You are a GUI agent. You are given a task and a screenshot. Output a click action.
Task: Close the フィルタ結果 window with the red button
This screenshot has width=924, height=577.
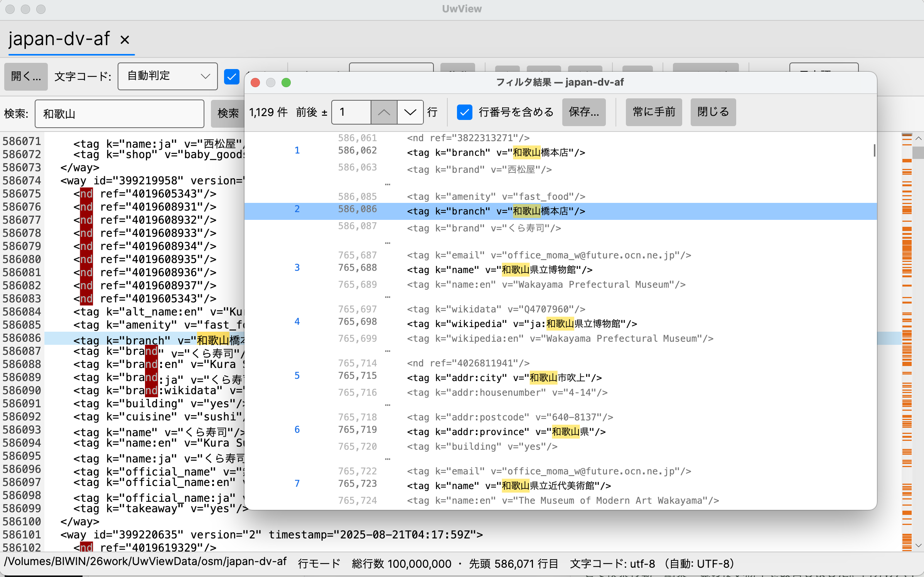(x=255, y=83)
